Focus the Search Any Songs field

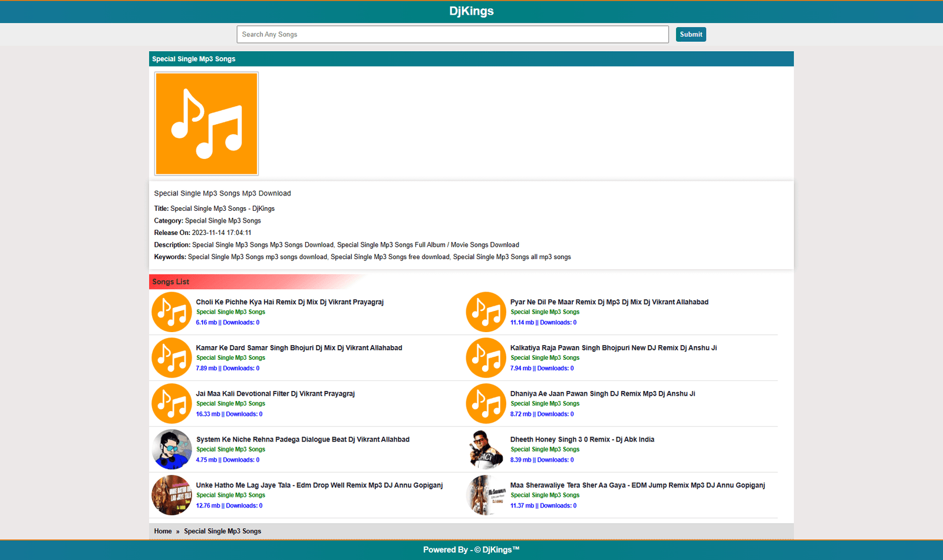click(452, 34)
